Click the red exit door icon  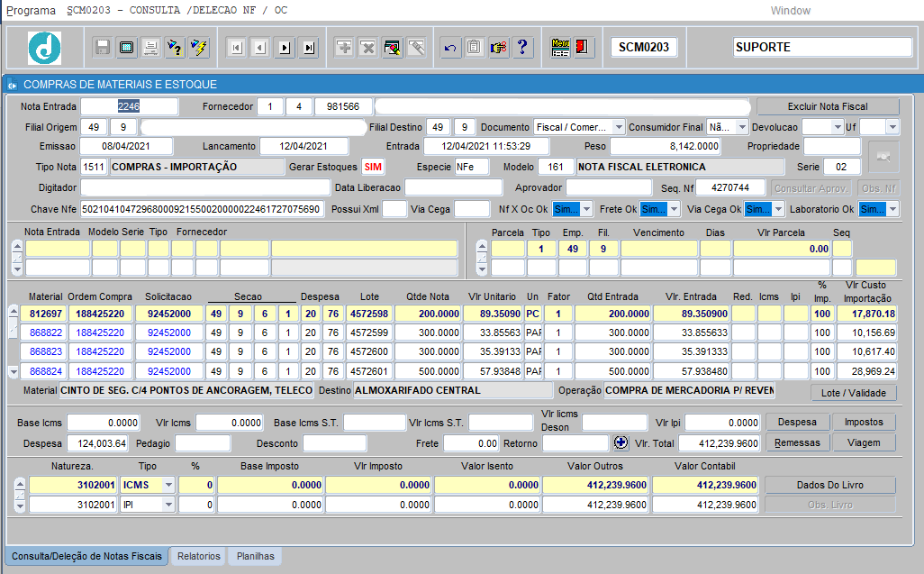583,47
